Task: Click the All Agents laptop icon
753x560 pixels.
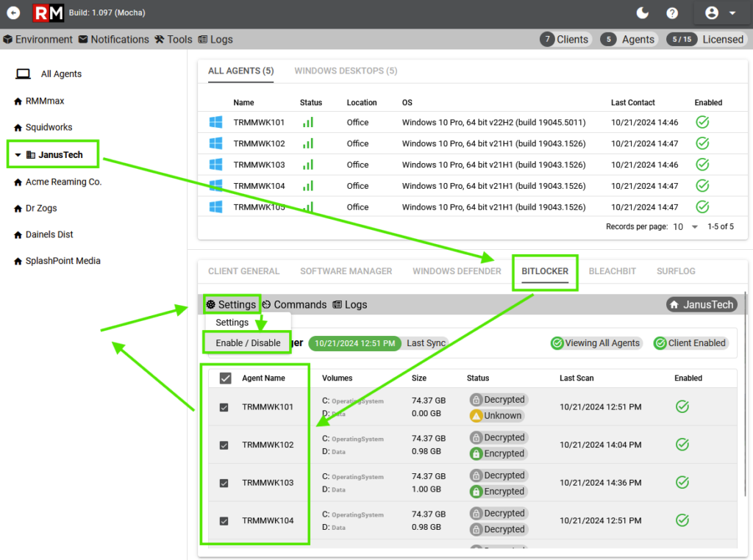Action: click(x=23, y=74)
